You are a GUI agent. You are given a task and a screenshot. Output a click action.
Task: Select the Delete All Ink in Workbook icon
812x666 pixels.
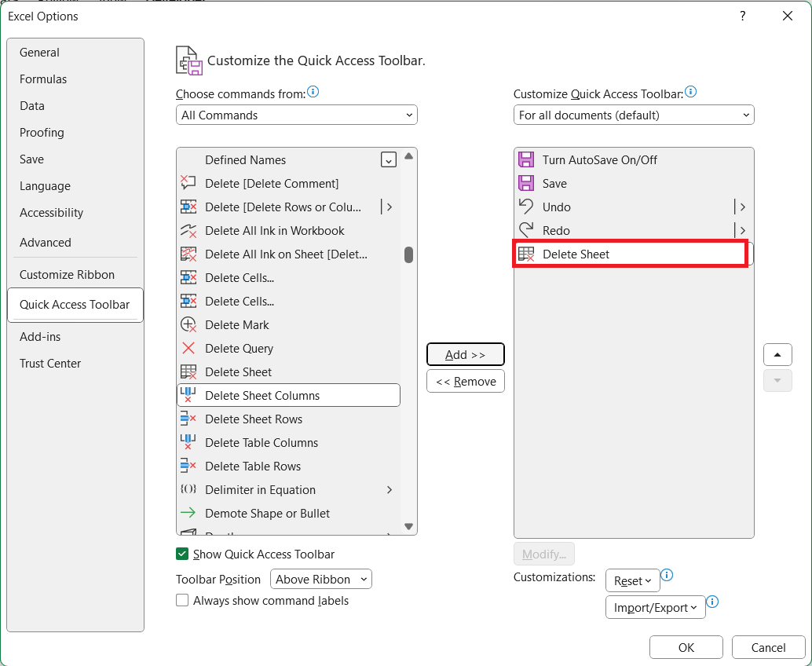coord(188,230)
